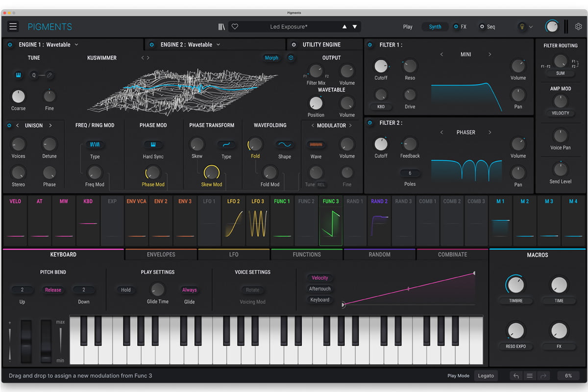588x392 pixels.
Task: Go to next preset with up arrow
Action: (x=344, y=26)
